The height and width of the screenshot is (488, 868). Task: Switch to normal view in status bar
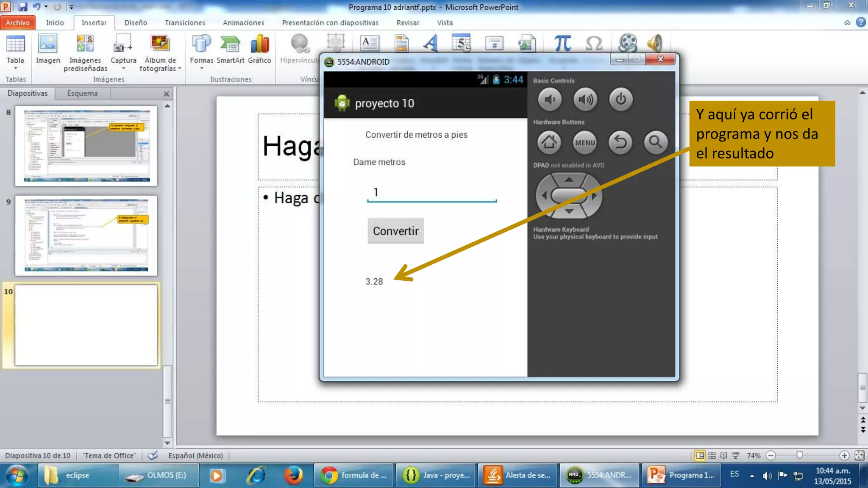[700, 455]
